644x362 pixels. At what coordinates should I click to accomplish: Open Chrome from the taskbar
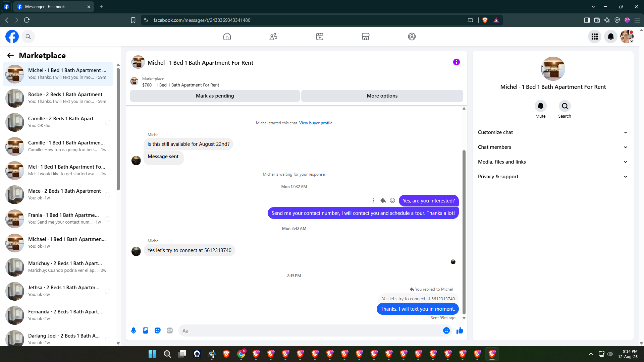click(x=241, y=354)
